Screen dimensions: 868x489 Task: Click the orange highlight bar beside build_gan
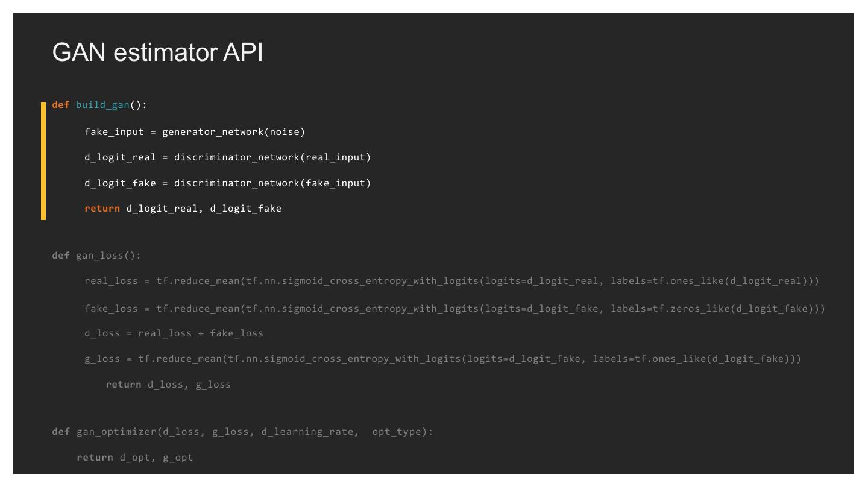coord(43,161)
